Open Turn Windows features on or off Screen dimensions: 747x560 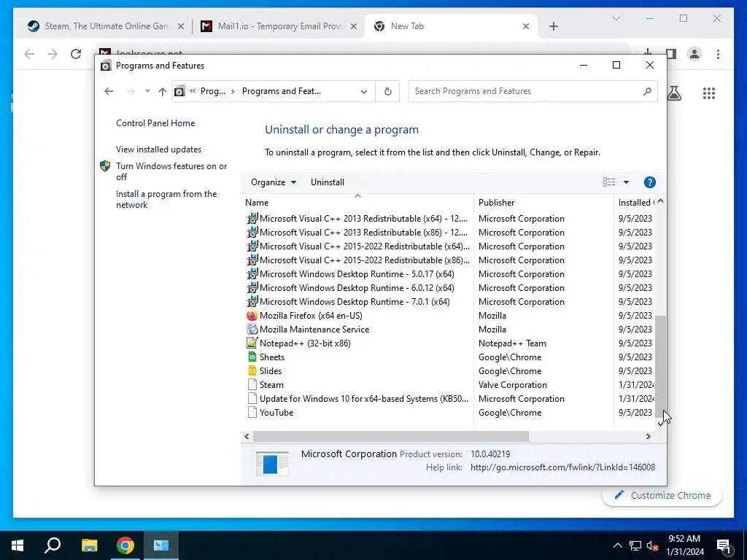tap(171, 171)
